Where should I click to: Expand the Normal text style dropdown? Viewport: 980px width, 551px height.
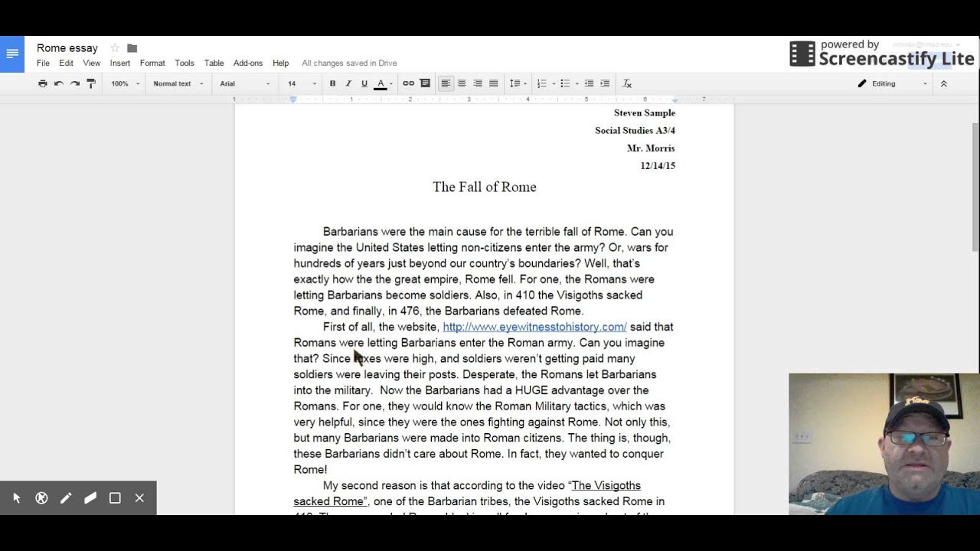178,83
